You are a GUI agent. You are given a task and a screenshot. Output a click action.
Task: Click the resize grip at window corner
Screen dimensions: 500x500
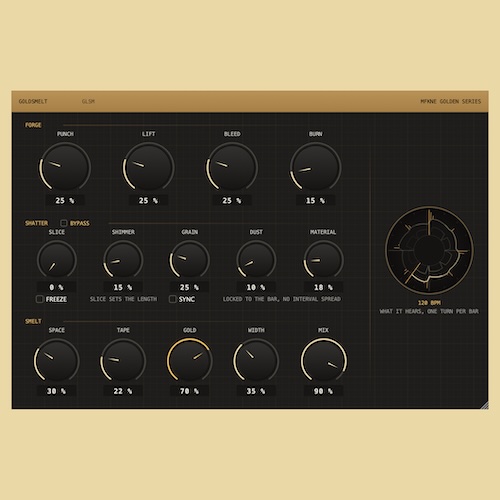pyautogui.click(x=485, y=405)
